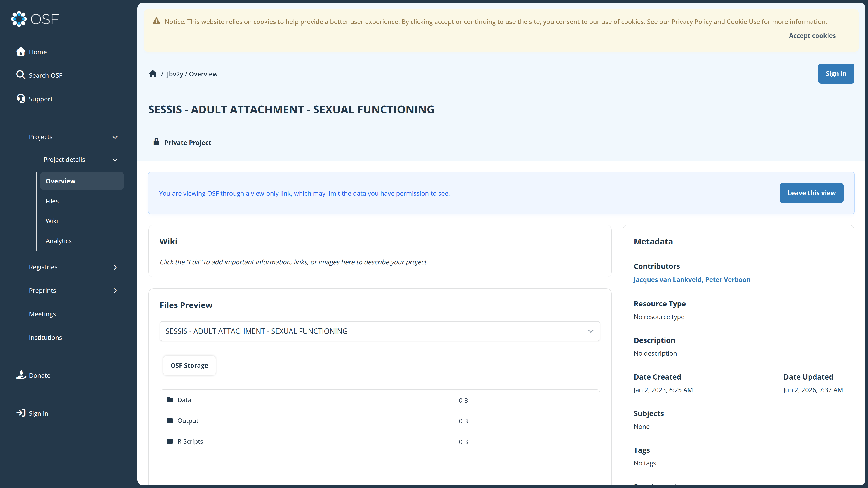Click the Home house icon in sidebar
868x488 pixels.
click(x=21, y=52)
